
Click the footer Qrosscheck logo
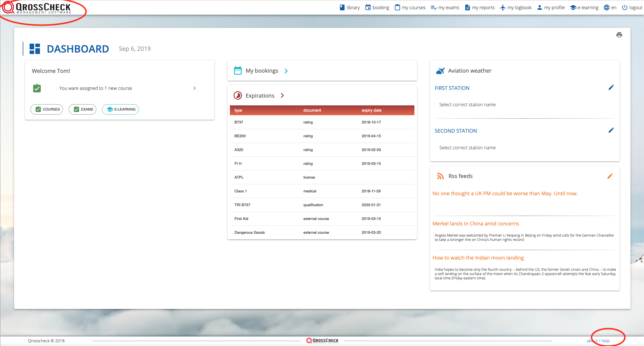[x=322, y=341]
